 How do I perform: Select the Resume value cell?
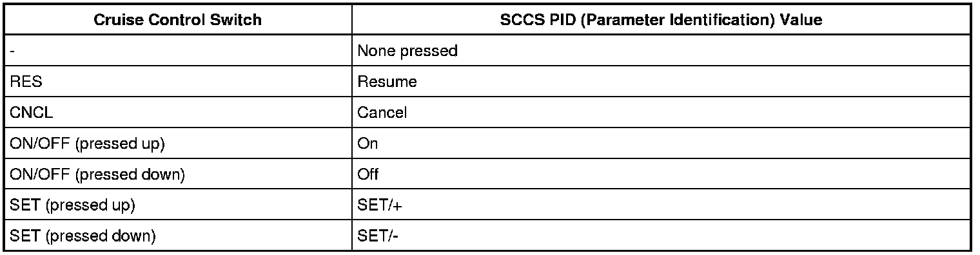coord(661,82)
